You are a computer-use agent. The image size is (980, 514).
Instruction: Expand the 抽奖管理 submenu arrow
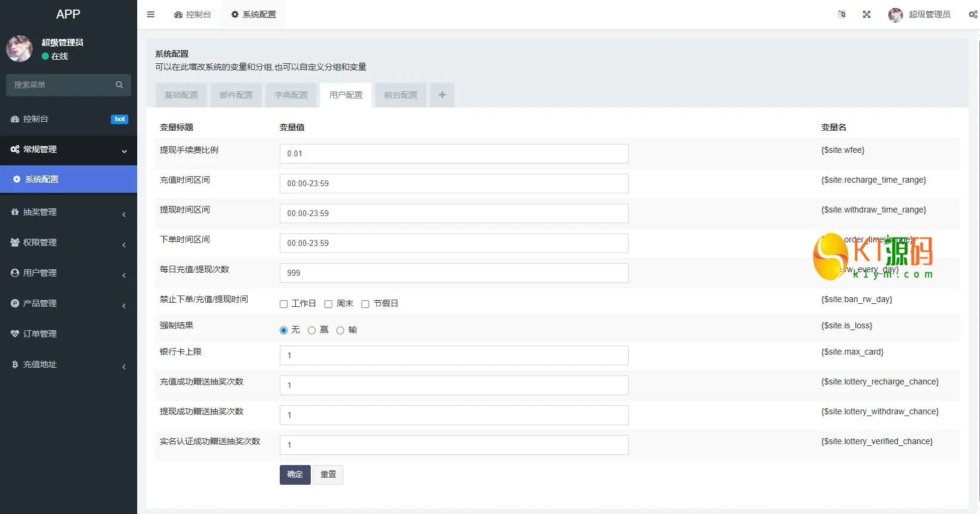(124, 214)
